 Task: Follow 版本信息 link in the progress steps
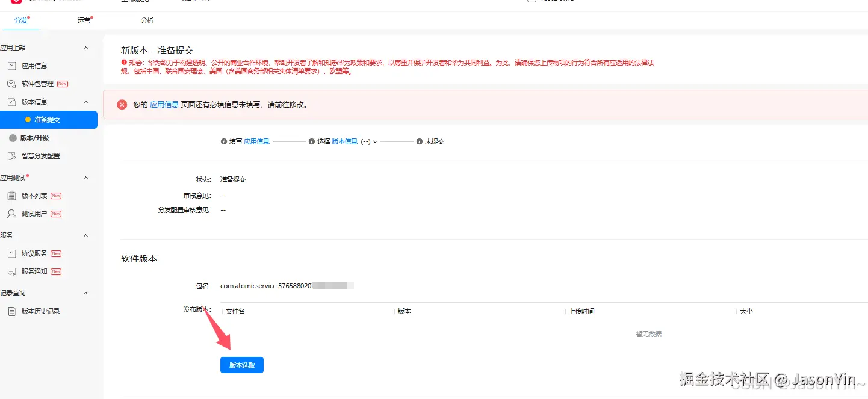pyautogui.click(x=345, y=141)
